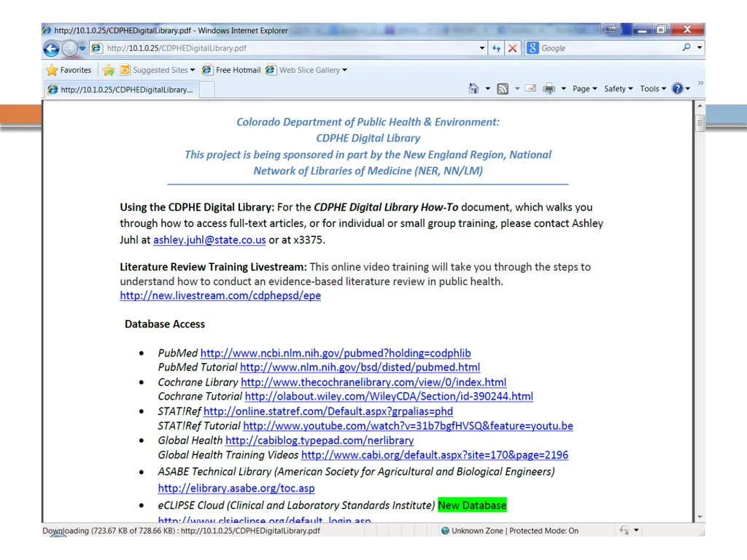Open the Web Slice Gallery dropdown
The image size is (747, 560).
point(306,70)
